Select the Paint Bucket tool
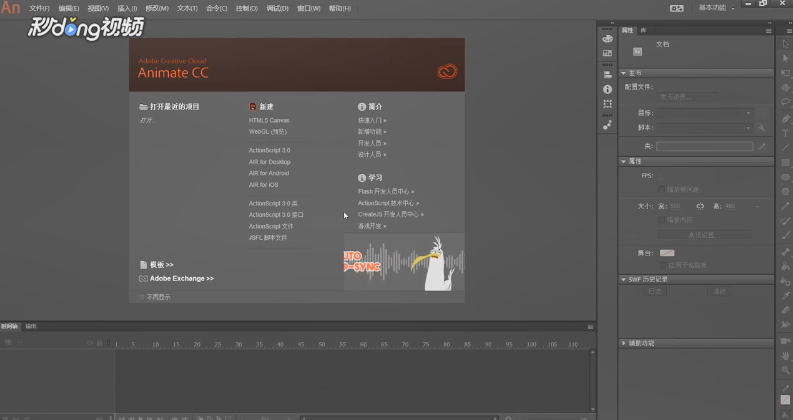 coord(785,266)
